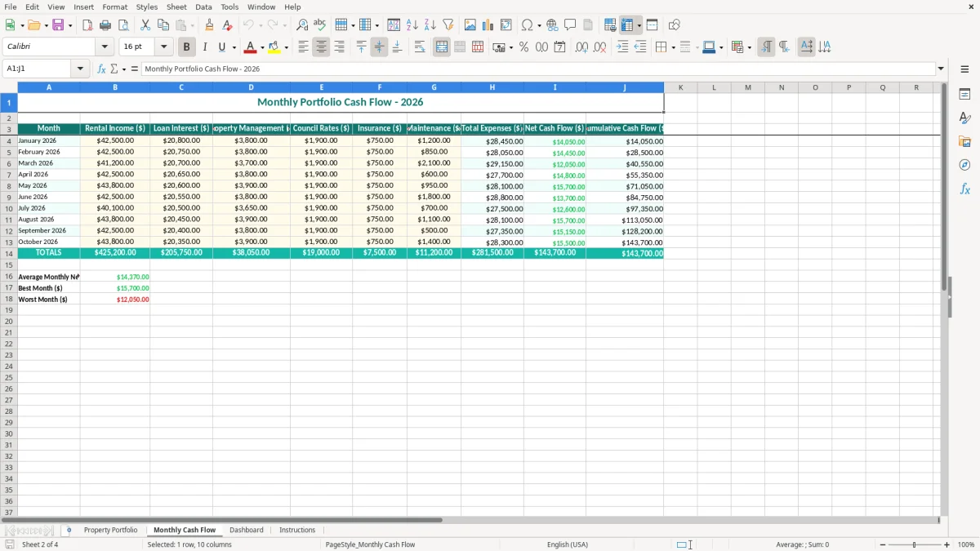Insert comment icon

(570, 25)
